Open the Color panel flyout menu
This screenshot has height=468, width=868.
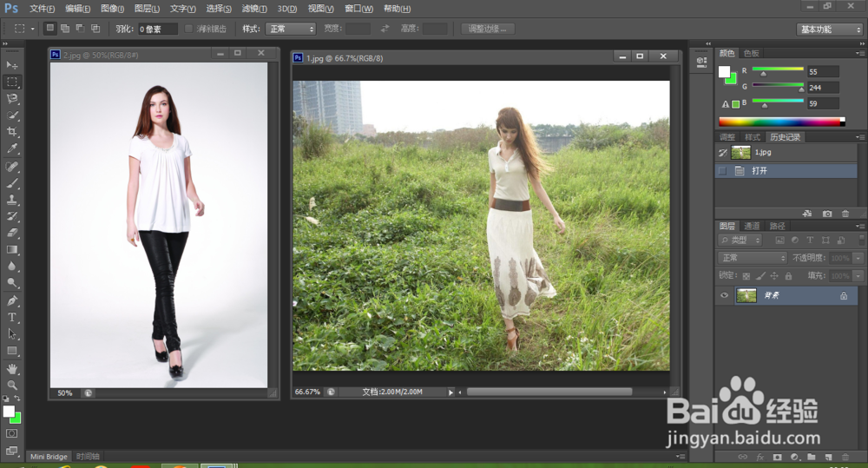click(x=859, y=53)
